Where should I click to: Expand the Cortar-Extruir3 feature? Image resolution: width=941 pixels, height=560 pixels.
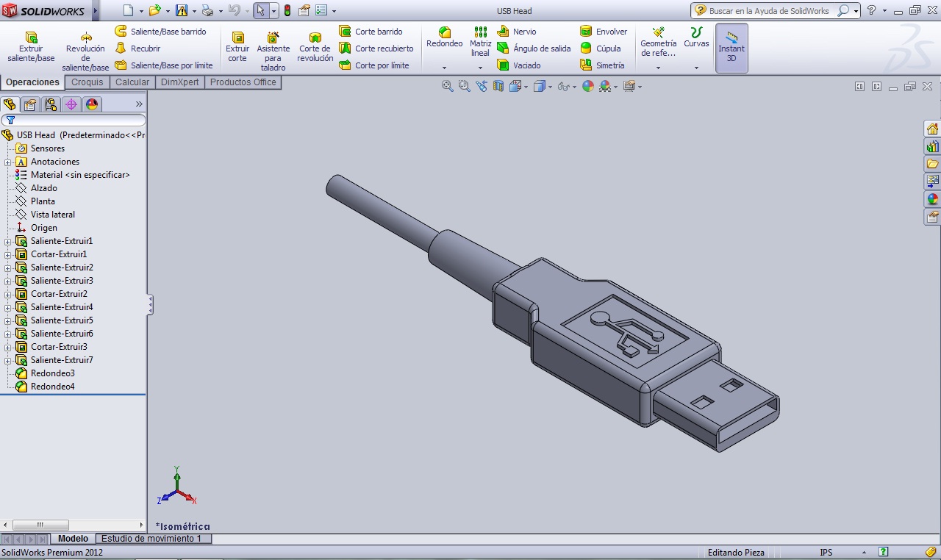click(x=8, y=347)
